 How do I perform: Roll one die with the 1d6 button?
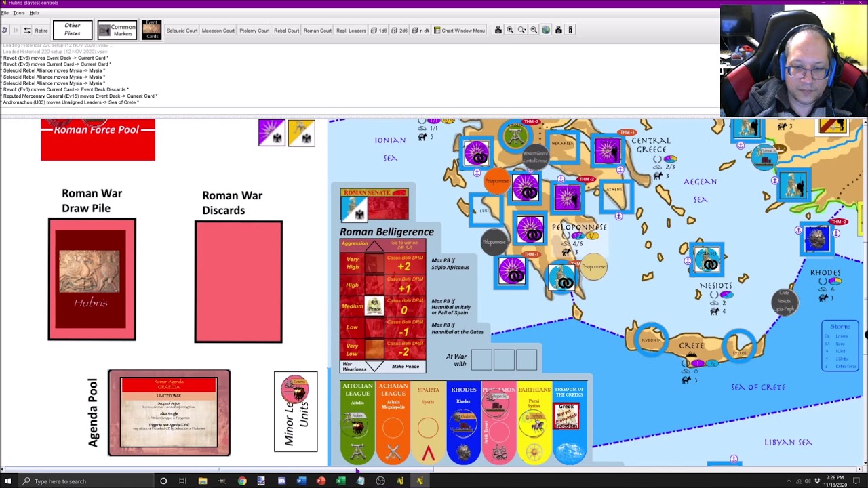click(x=378, y=30)
